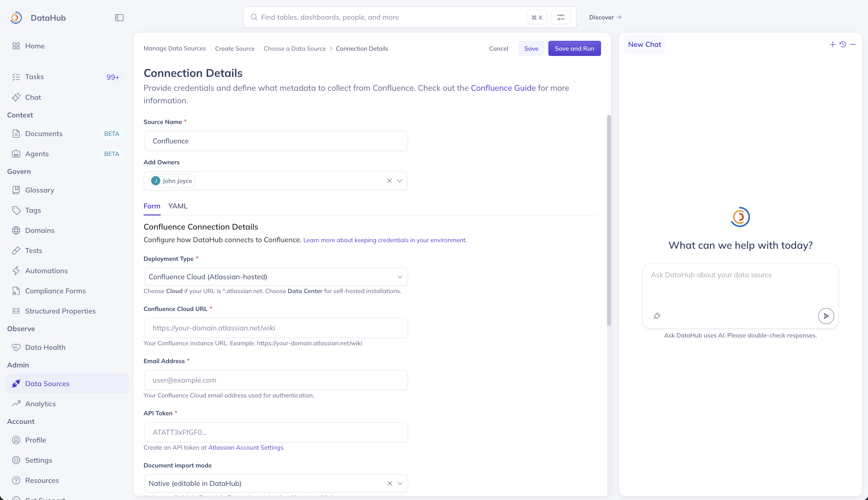Focus the Email Address field

click(276, 380)
